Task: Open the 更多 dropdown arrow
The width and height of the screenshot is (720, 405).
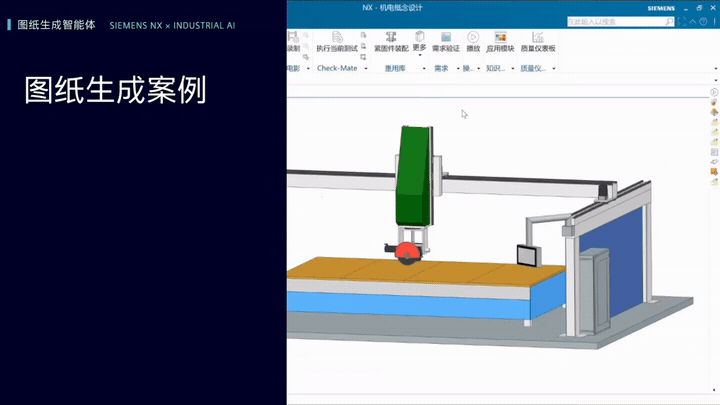Action: tap(420, 56)
